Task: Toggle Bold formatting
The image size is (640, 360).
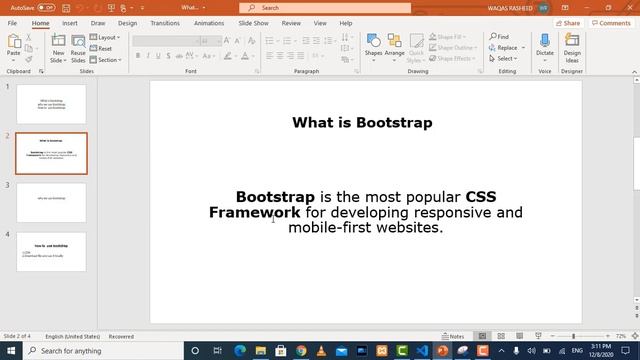Action: pos(138,56)
